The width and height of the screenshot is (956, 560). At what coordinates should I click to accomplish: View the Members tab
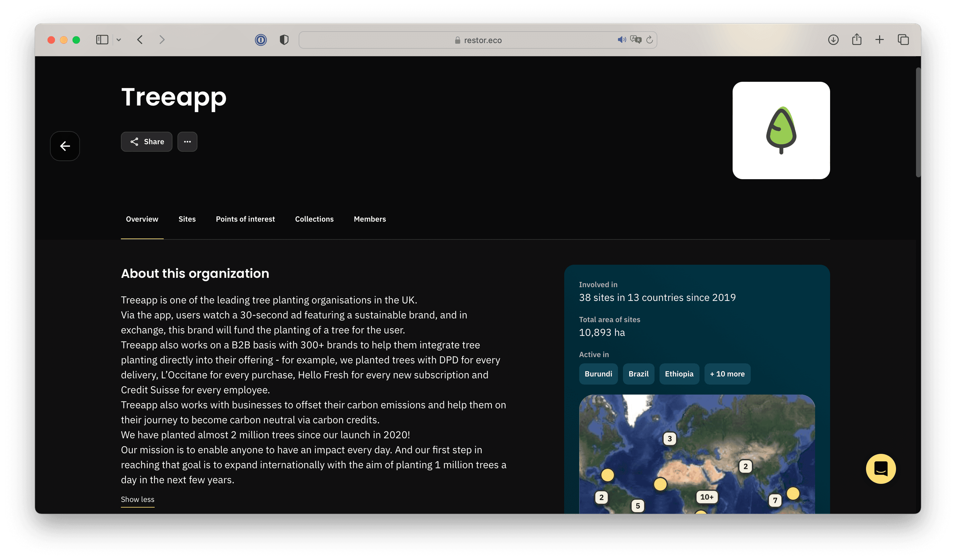(370, 219)
